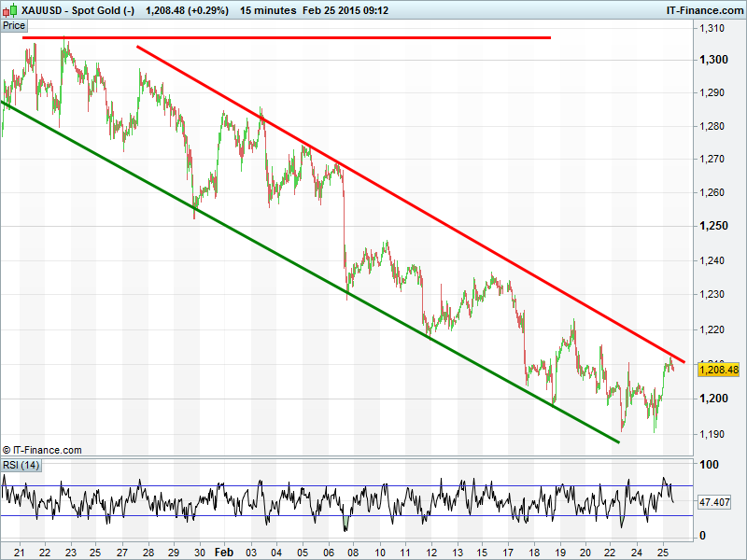Click the 25 date label on time axis
Screen dimensions: 747x560
click(x=662, y=552)
